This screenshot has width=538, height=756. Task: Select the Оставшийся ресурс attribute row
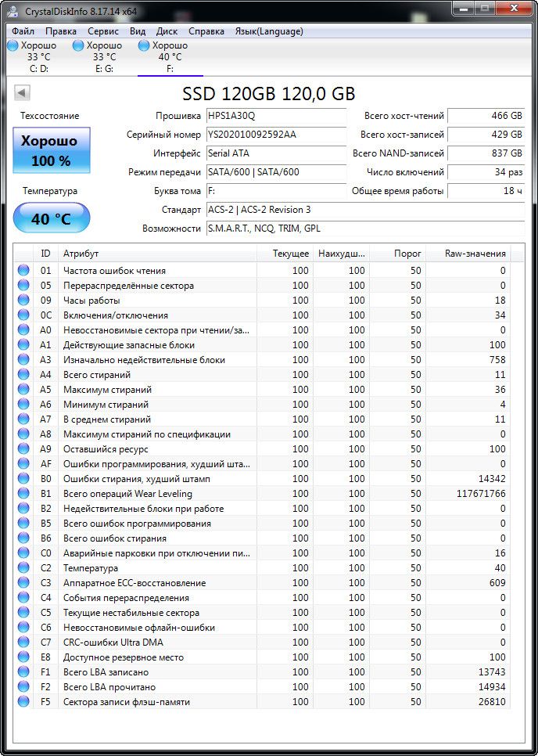[x=263, y=449]
